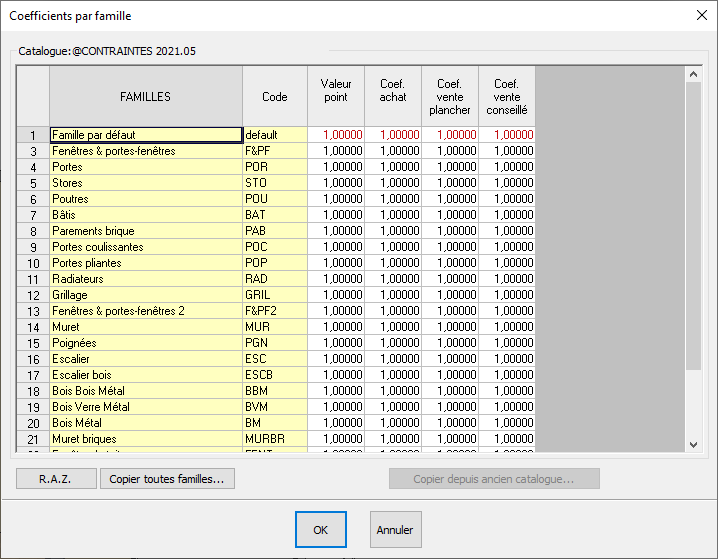Click Copier toutes familles button
718x559 pixels.
[x=167, y=479]
